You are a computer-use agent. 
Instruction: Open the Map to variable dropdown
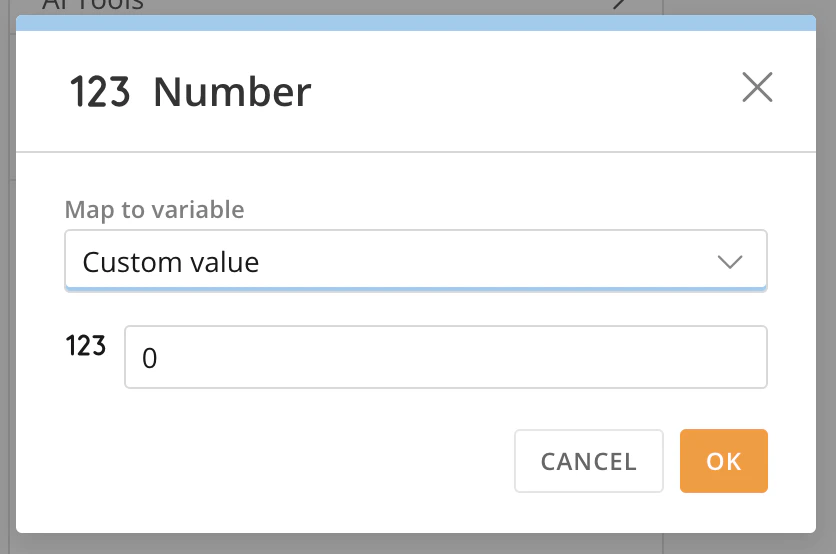click(416, 261)
